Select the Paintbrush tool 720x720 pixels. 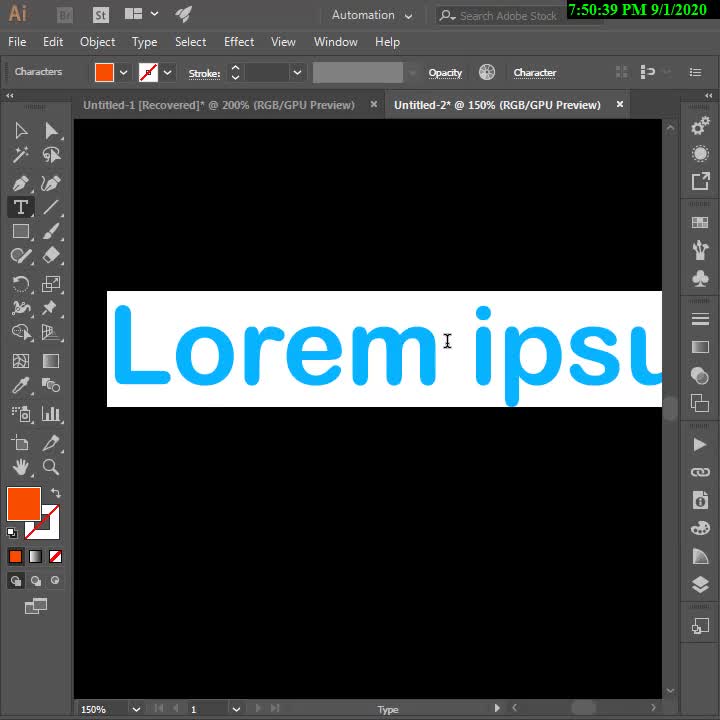pos(51,231)
